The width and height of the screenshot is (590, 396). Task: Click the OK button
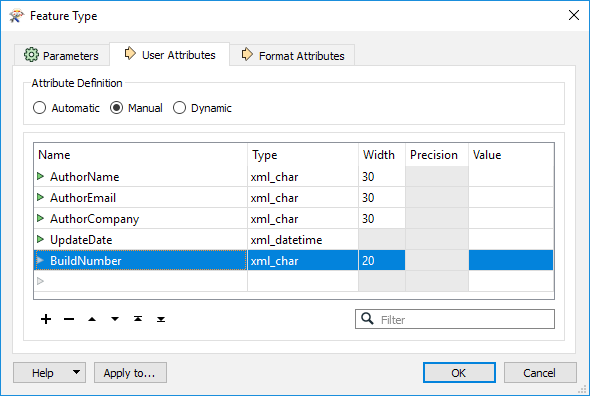click(x=459, y=373)
